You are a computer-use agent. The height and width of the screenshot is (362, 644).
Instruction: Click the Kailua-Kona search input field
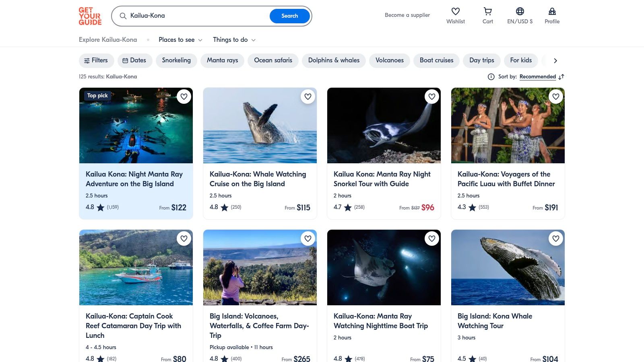[197, 16]
